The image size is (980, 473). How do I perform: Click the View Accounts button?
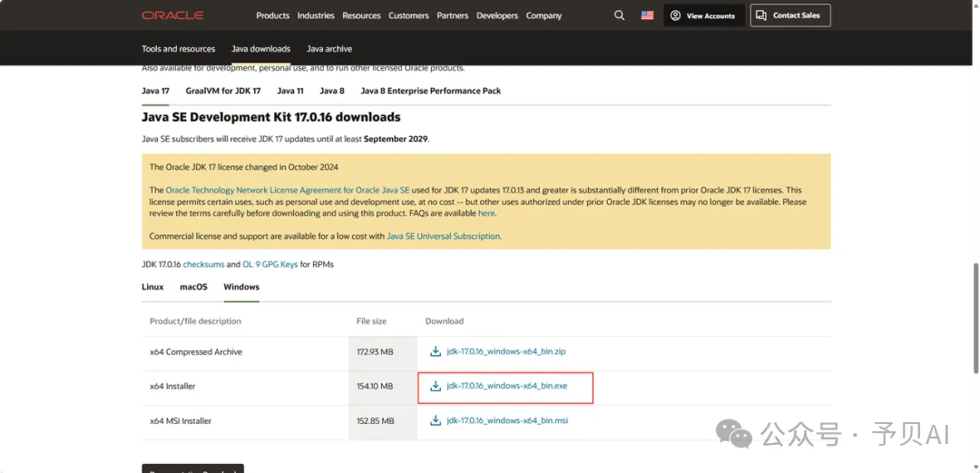pos(704,15)
